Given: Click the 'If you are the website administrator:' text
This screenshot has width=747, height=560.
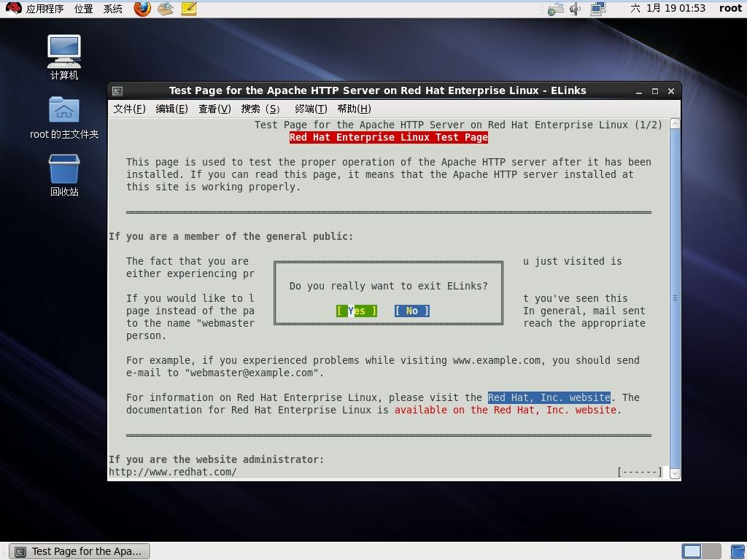Looking at the screenshot, I should (x=216, y=459).
